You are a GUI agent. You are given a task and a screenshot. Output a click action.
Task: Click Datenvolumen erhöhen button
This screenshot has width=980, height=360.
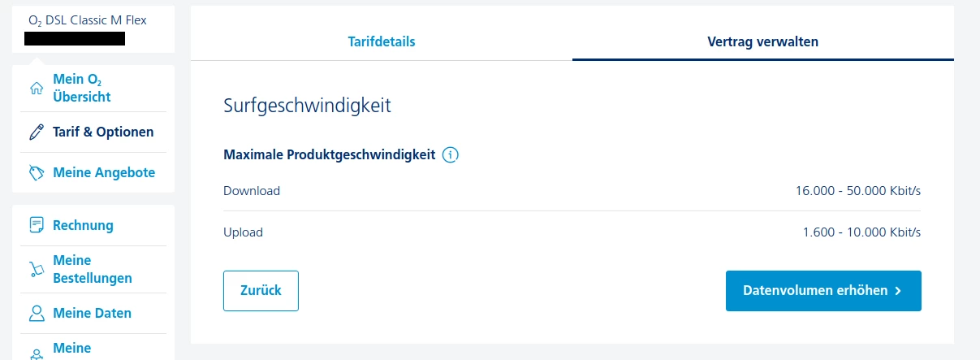(823, 290)
